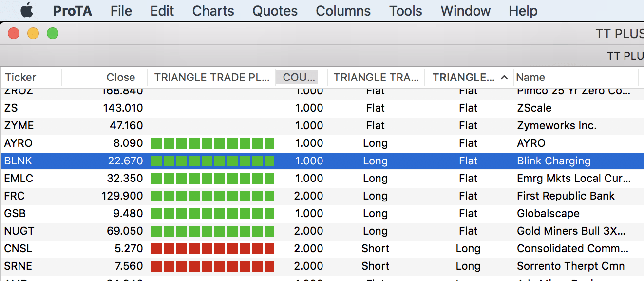Select the NUGT ticker cell
644x281 pixels.
19,231
